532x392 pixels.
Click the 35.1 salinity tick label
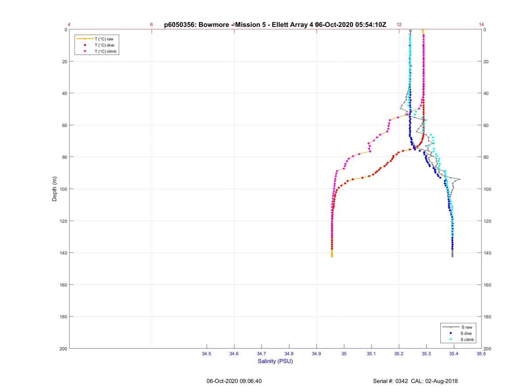[x=372, y=353]
